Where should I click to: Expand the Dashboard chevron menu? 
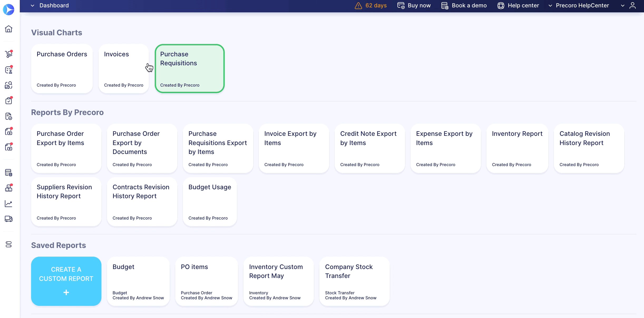pyautogui.click(x=32, y=6)
